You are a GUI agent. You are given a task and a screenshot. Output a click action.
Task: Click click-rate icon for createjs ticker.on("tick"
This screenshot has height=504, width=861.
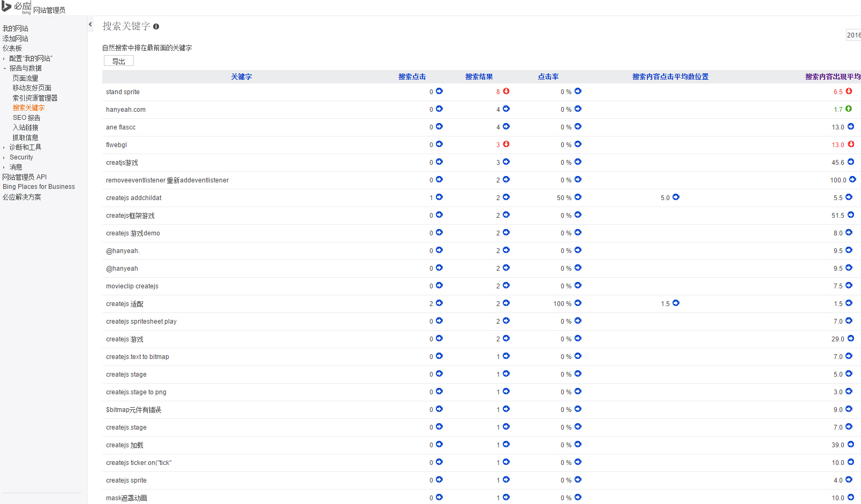[578, 462]
